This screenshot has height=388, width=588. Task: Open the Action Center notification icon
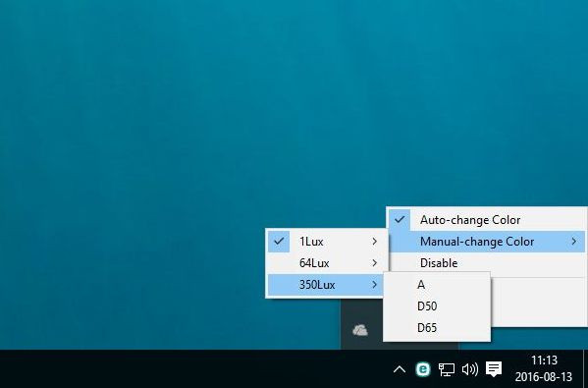point(494,369)
